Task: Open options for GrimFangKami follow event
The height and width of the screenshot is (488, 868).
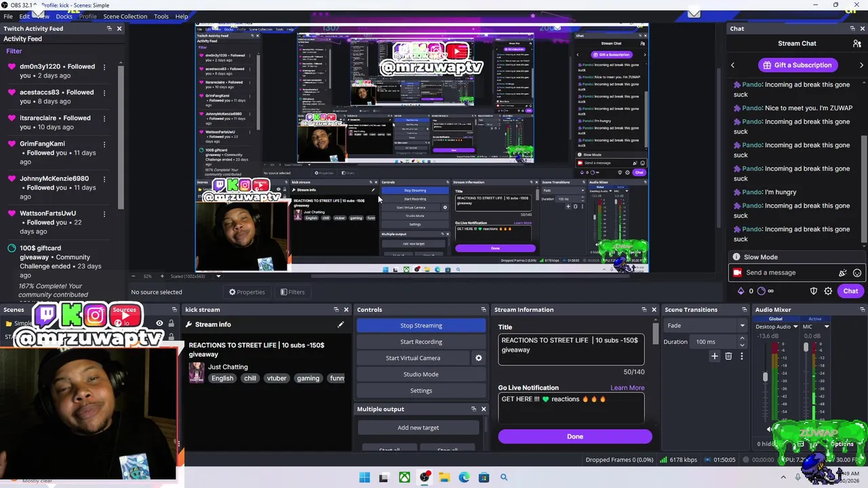Action: pos(104,144)
